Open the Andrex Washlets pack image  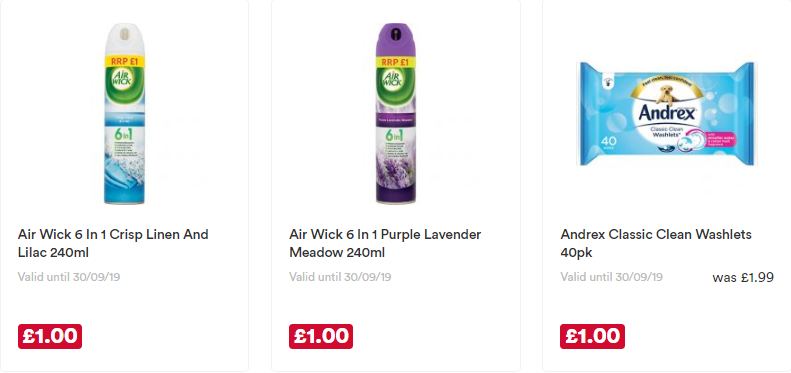tap(666, 114)
